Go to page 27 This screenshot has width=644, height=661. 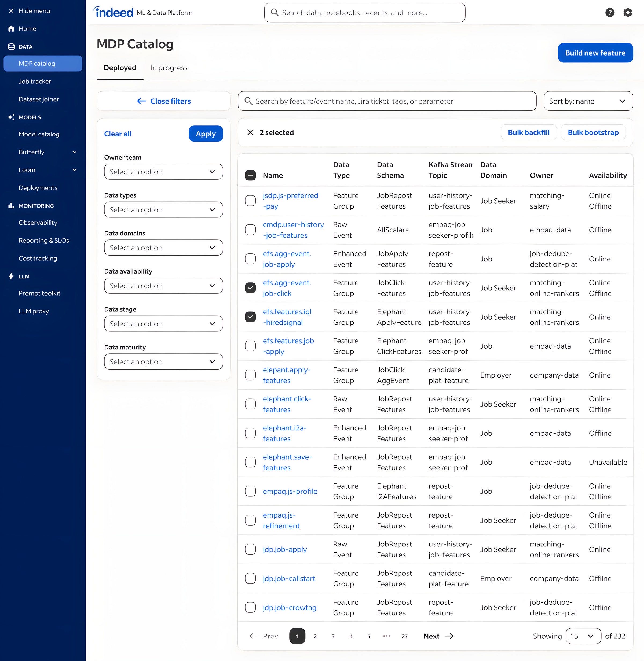click(x=405, y=636)
